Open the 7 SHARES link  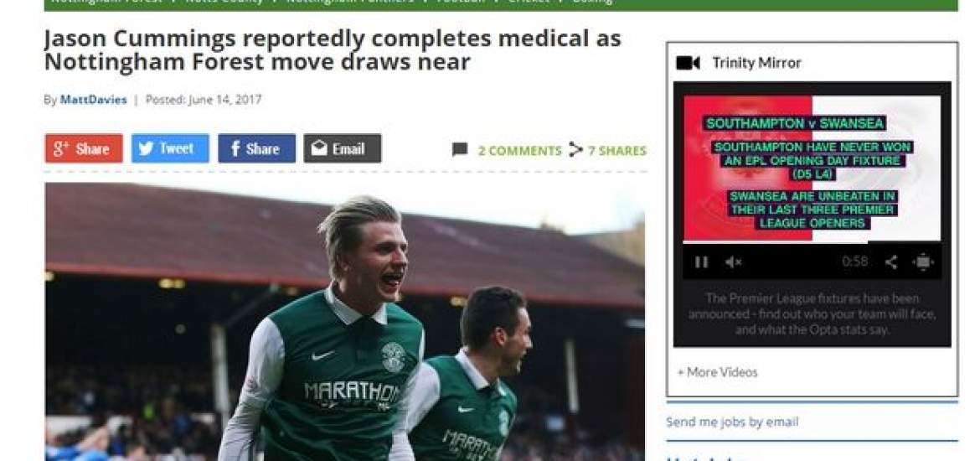click(616, 151)
